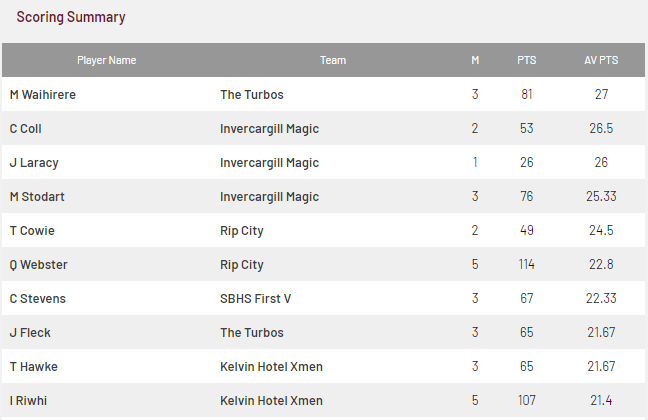
Task: Click Kelvin Hotel Xmen in I Riwhi row
Action: point(271,401)
